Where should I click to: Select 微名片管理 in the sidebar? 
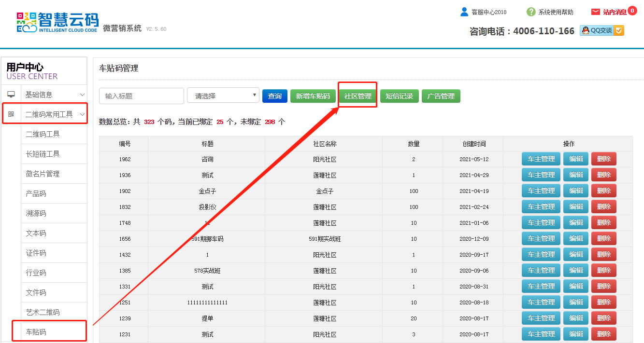(43, 174)
